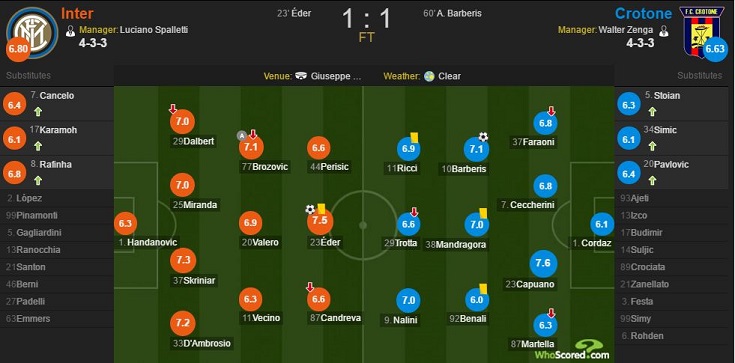The height and width of the screenshot is (363, 735).
Task: Open the Inter team name link
Action: coord(77,13)
